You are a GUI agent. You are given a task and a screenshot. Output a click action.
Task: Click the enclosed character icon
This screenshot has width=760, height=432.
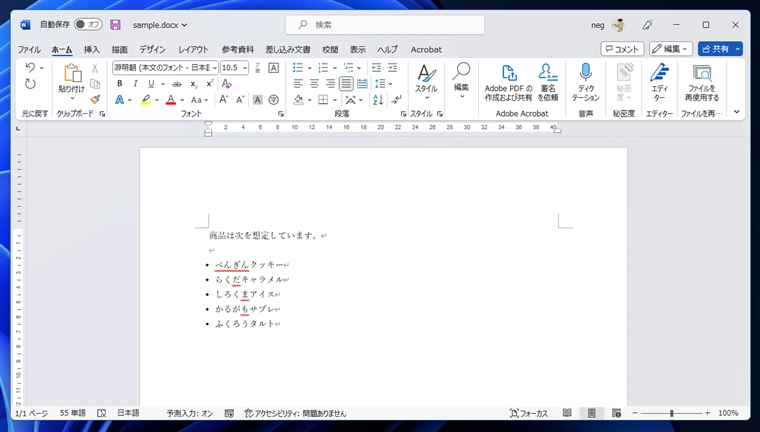tap(274, 99)
